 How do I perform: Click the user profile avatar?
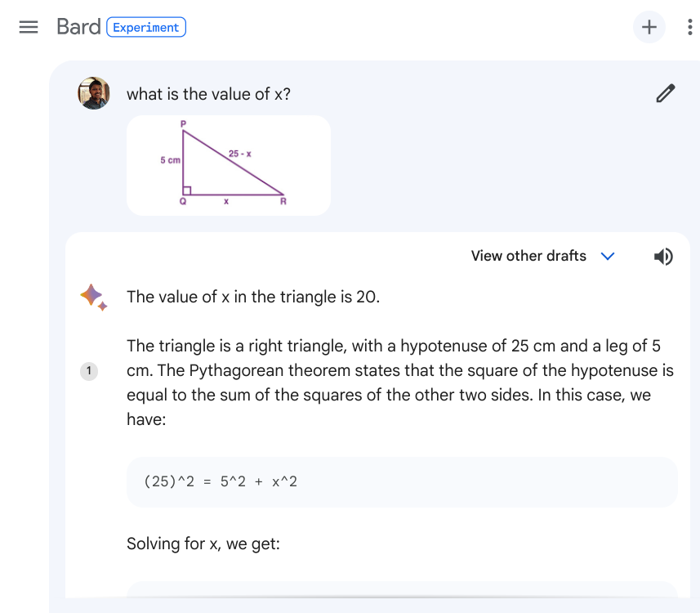[x=93, y=93]
